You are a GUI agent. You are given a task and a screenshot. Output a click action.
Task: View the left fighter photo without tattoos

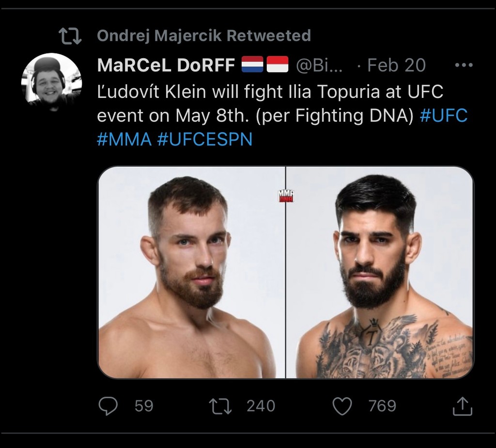(x=191, y=272)
